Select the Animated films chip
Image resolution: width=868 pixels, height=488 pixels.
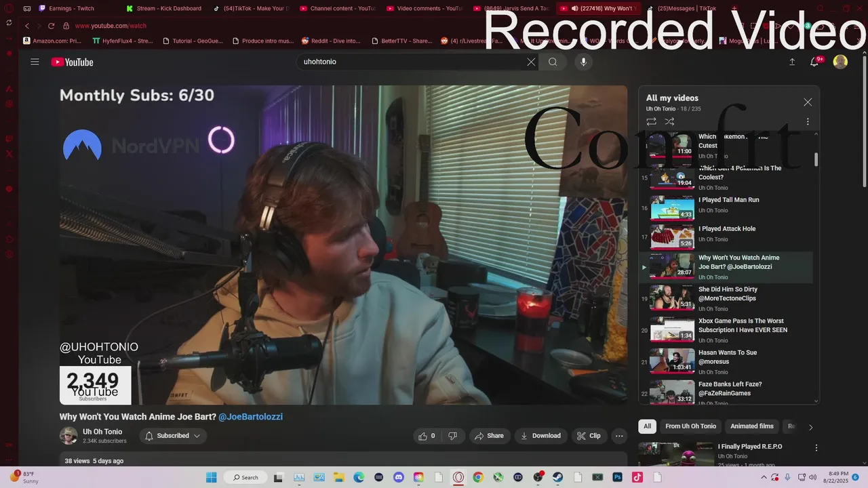pyautogui.click(x=752, y=426)
